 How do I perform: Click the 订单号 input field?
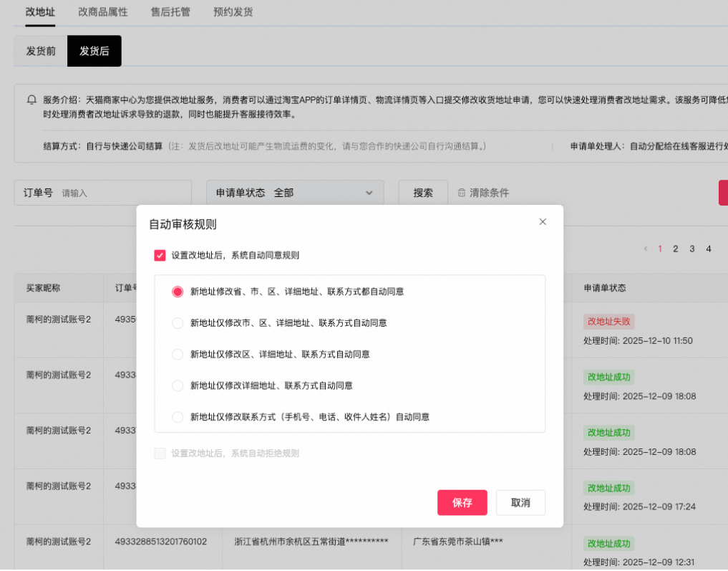pyautogui.click(x=129, y=192)
